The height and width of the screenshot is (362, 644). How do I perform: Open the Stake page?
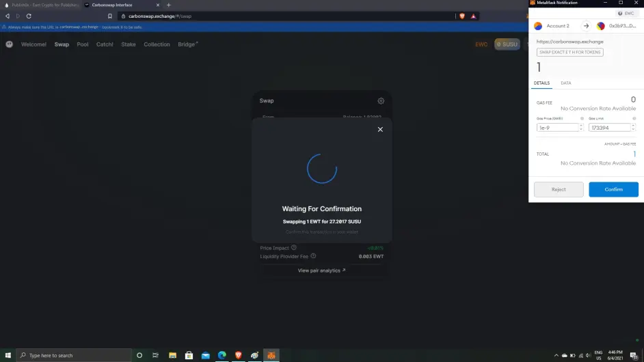pyautogui.click(x=128, y=44)
